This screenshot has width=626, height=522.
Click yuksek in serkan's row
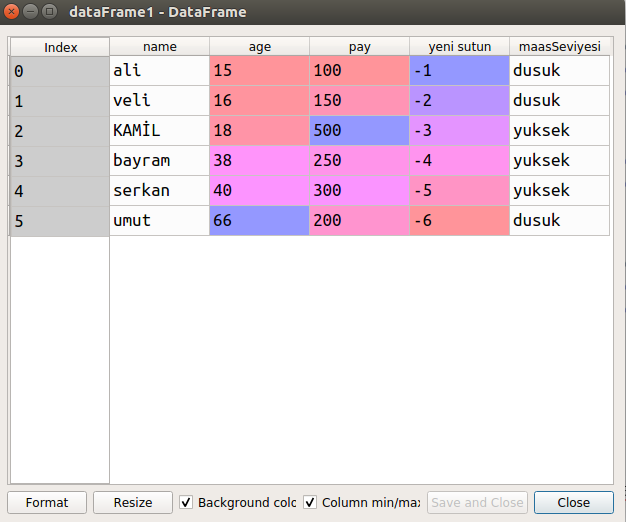(560, 190)
